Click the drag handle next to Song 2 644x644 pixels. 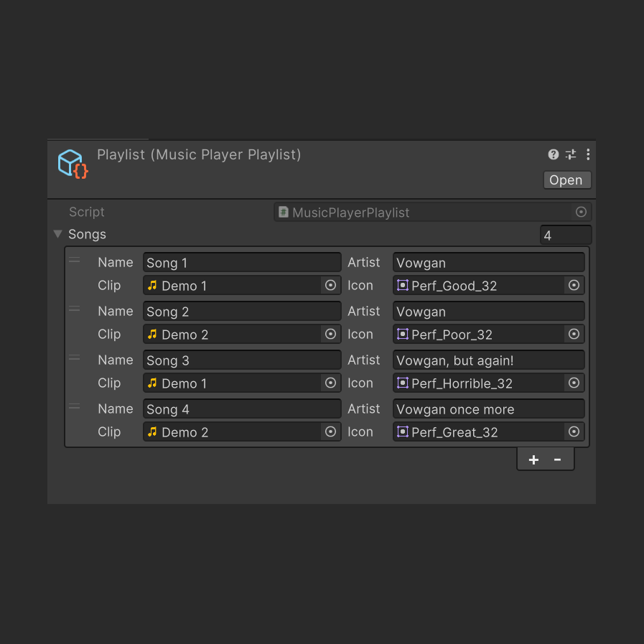point(74,309)
